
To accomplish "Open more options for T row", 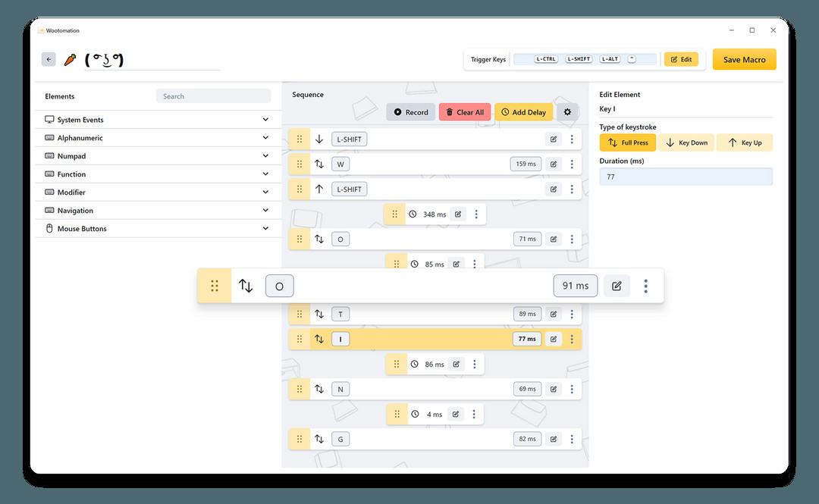I will coord(572,314).
